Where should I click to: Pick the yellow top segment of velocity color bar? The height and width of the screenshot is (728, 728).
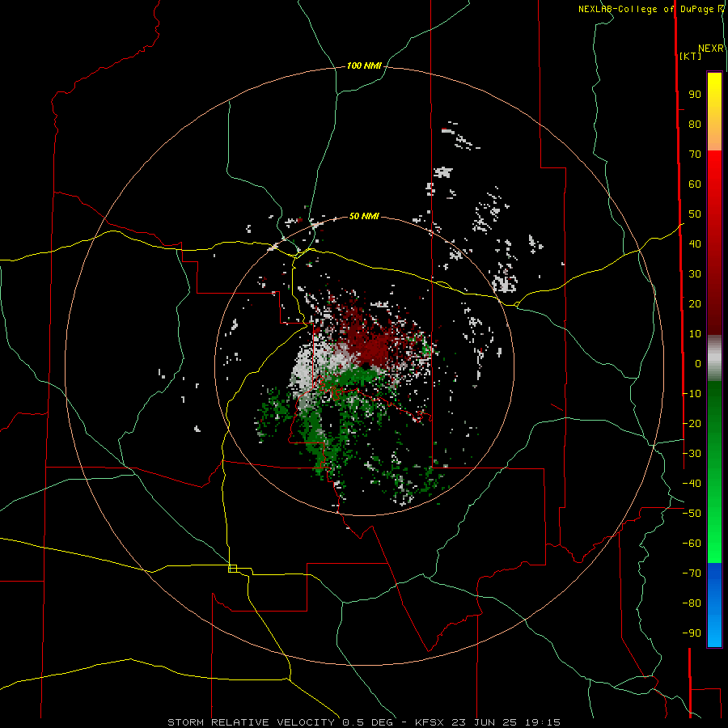(x=714, y=112)
